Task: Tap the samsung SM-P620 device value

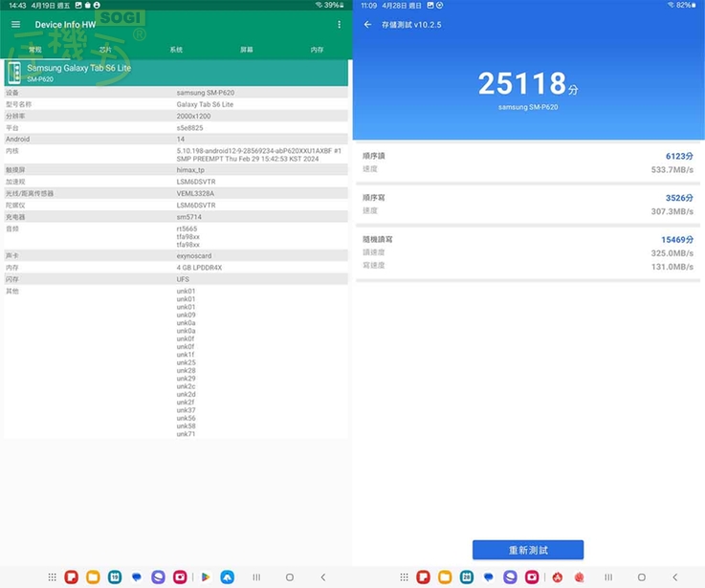Action: [x=206, y=93]
